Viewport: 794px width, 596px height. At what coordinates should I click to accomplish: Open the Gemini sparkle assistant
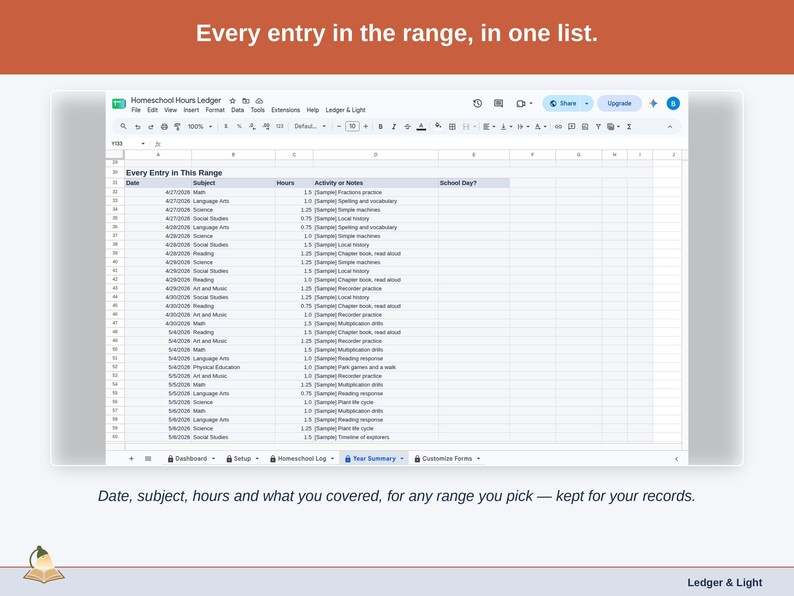653,103
